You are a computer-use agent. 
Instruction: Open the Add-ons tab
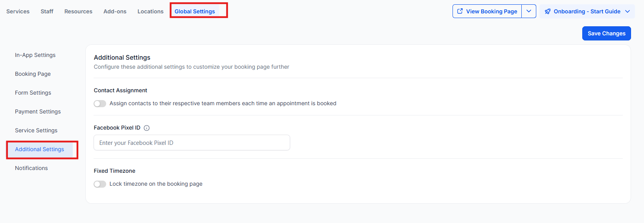115,11
